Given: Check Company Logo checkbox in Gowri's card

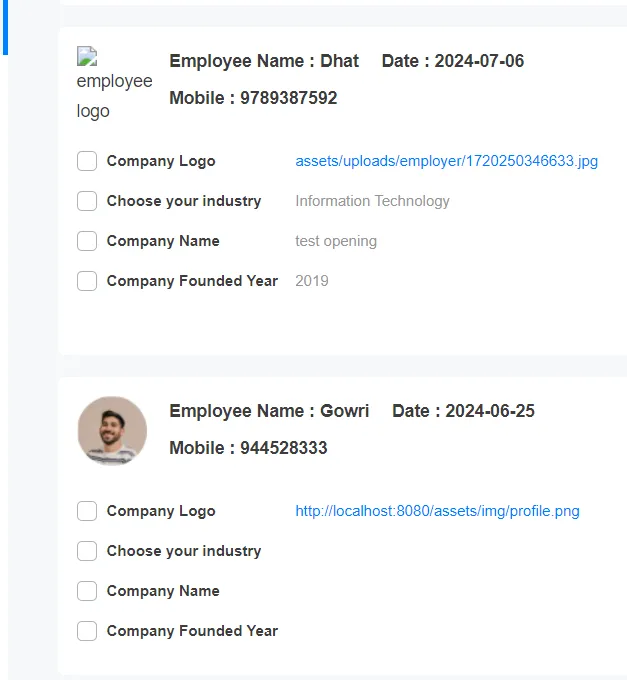Looking at the screenshot, I should [x=87, y=511].
